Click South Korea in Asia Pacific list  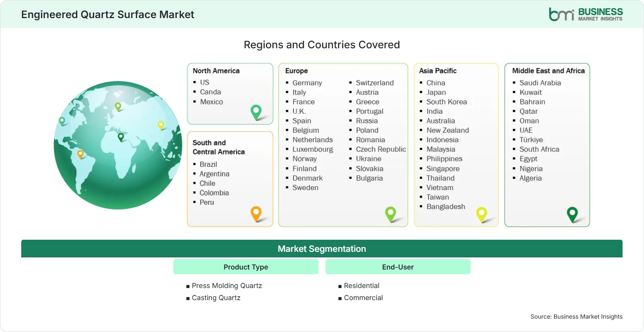(x=447, y=102)
